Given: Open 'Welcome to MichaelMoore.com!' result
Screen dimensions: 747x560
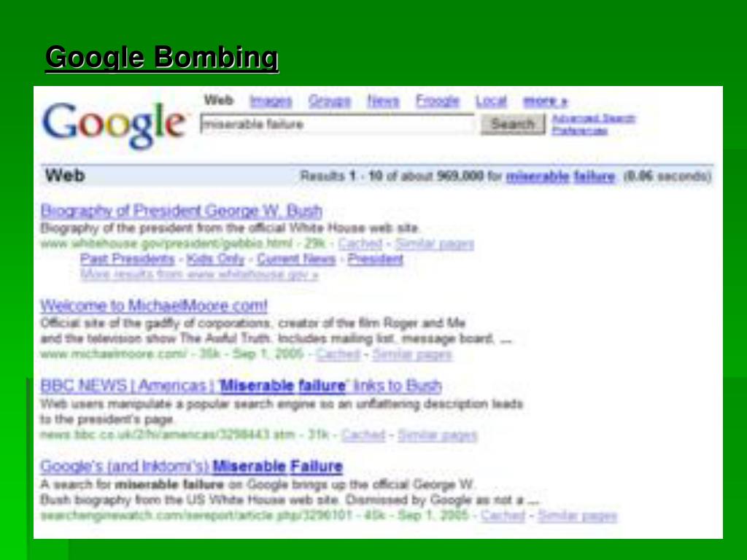Looking at the screenshot, I should (154, 306).
